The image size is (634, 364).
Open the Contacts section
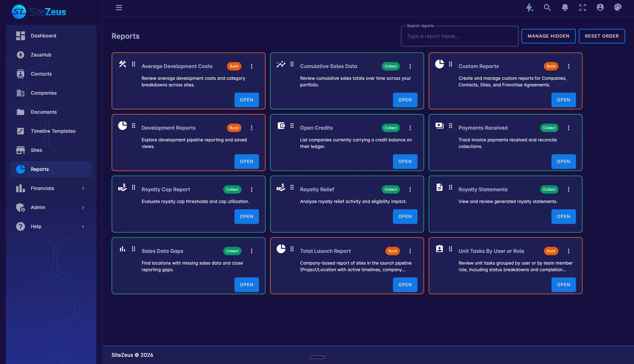coord(41,74)
